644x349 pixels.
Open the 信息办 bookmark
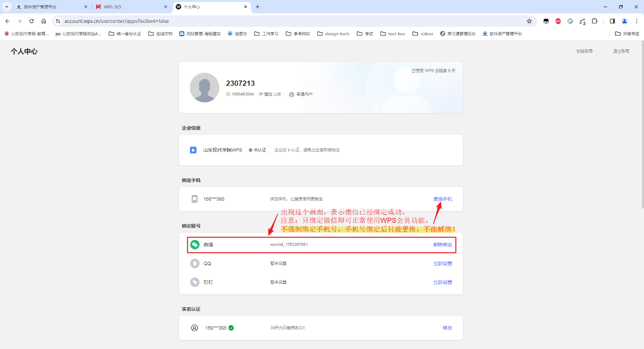coord(237,34)
